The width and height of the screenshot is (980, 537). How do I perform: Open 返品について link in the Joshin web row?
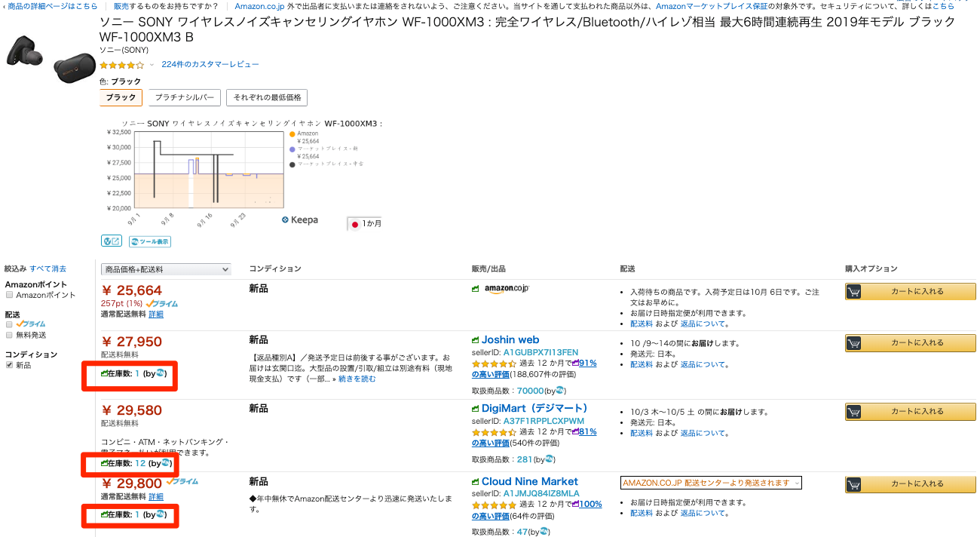pos(703,364)
